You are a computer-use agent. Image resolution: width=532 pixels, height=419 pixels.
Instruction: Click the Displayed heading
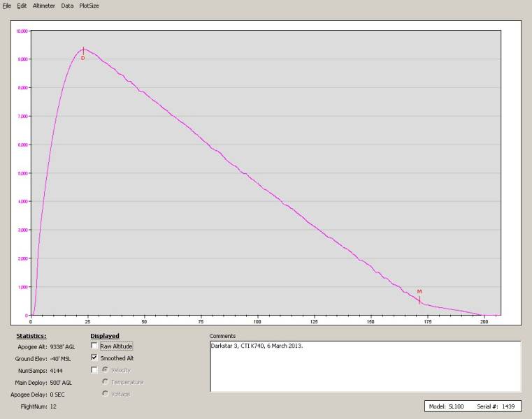pyautogui.click(x=105, y=336)
